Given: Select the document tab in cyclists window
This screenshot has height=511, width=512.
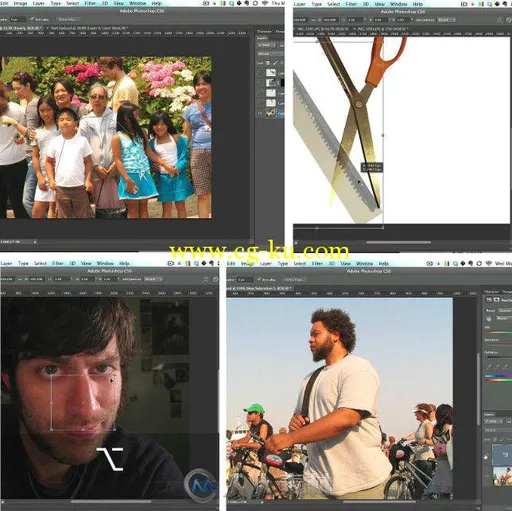Looking at the screenshot, I should click(x=259, y=288).
